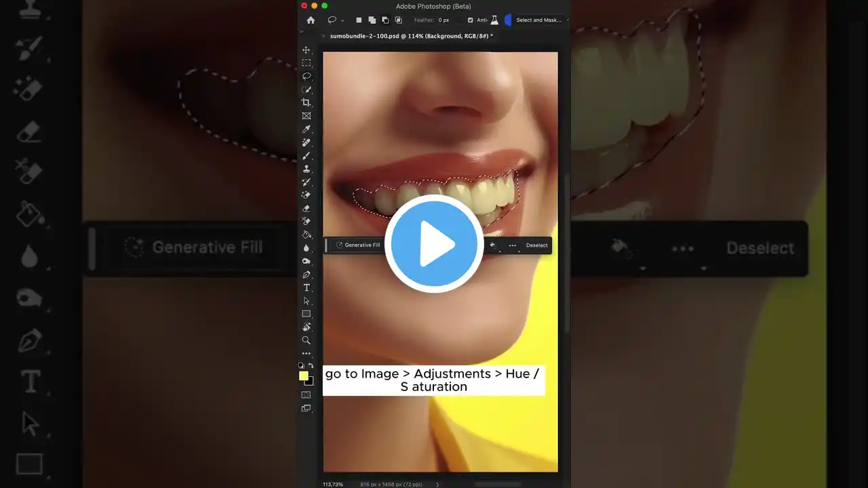
Task: Select the Paint Bucket tool in left toolbar
Action: point(307,235)
